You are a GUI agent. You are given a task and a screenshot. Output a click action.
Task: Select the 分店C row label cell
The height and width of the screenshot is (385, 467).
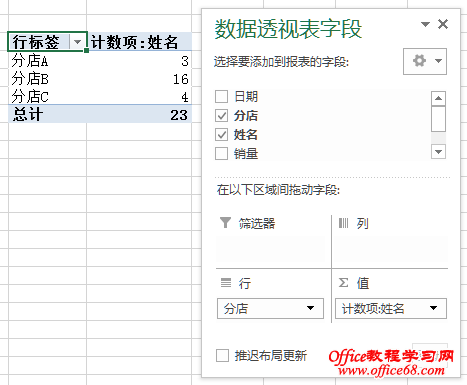point(47,96)
